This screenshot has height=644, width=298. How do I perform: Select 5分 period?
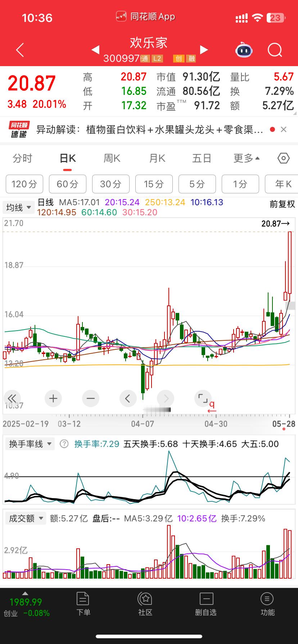click(197, 184)
